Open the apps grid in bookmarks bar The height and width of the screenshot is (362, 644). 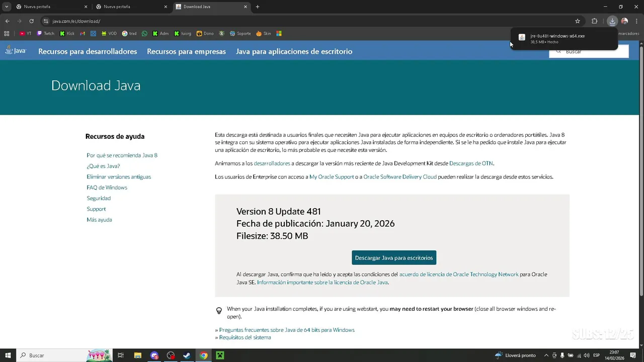[7, 34]
